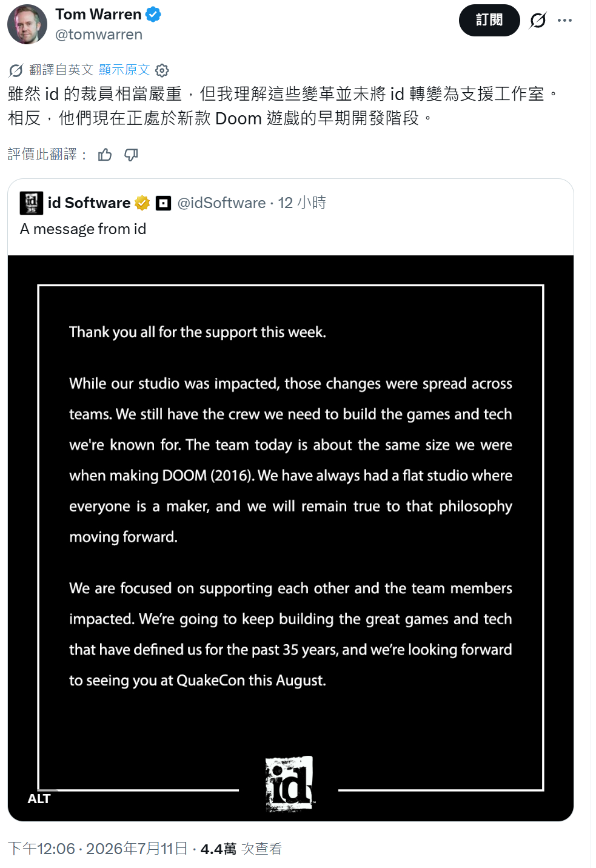The width and height of the screenshot is (596, 868).
Task: Click the square affiliate badge icon
Action: pos(163,203)
